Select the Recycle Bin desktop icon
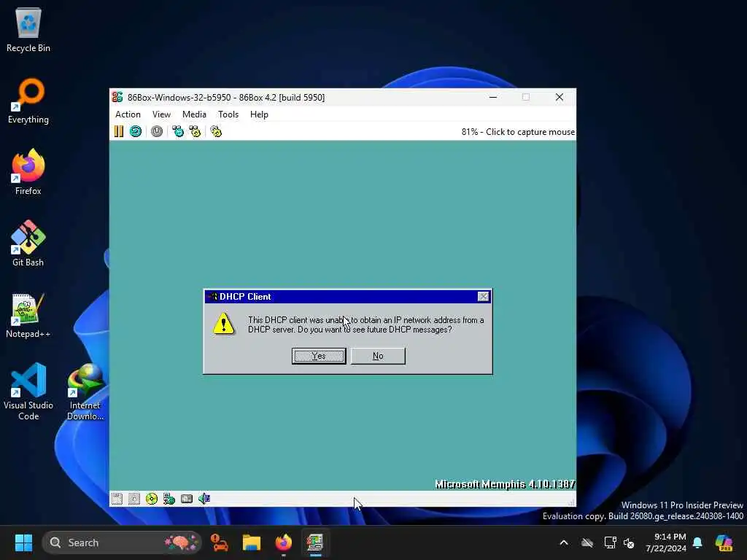Image resolution: width=747 pixels, height=560 pixels. click(x=28, y=29)
